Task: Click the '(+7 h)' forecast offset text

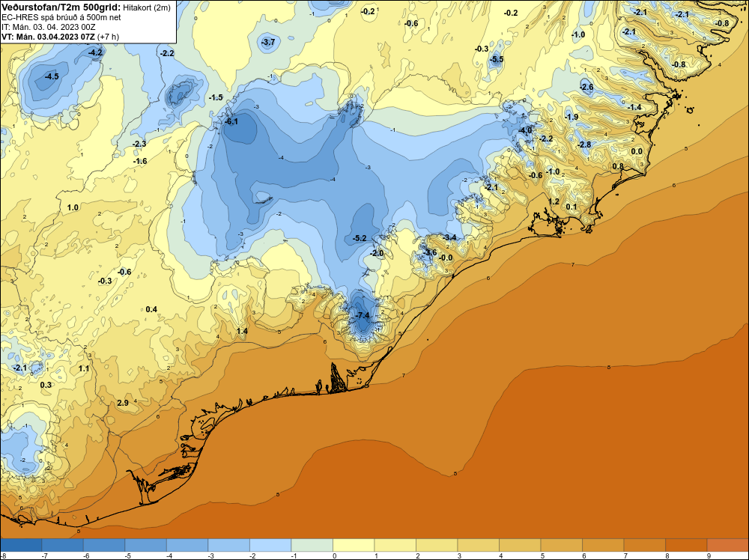Action: (x=108, y=37)
